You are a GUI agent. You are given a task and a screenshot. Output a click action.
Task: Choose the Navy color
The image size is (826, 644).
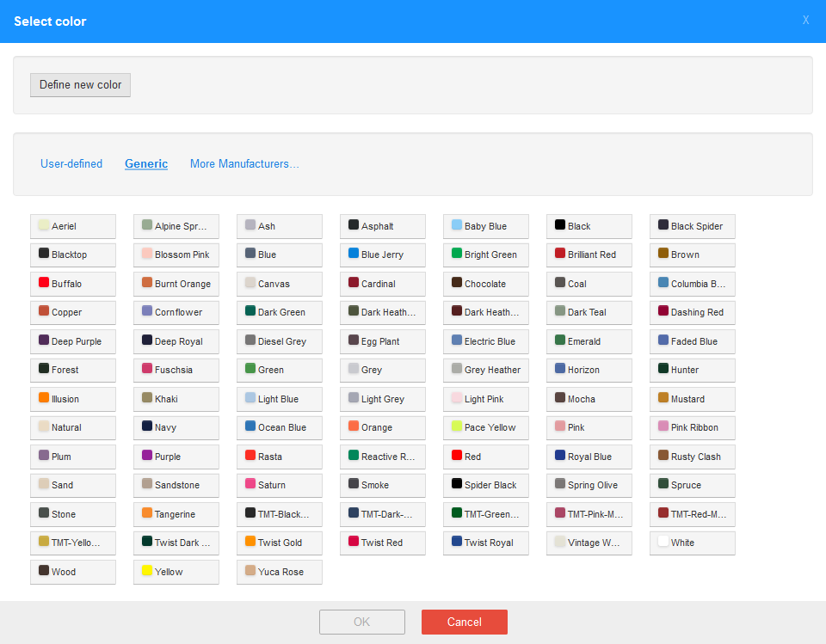pos(176,428)
